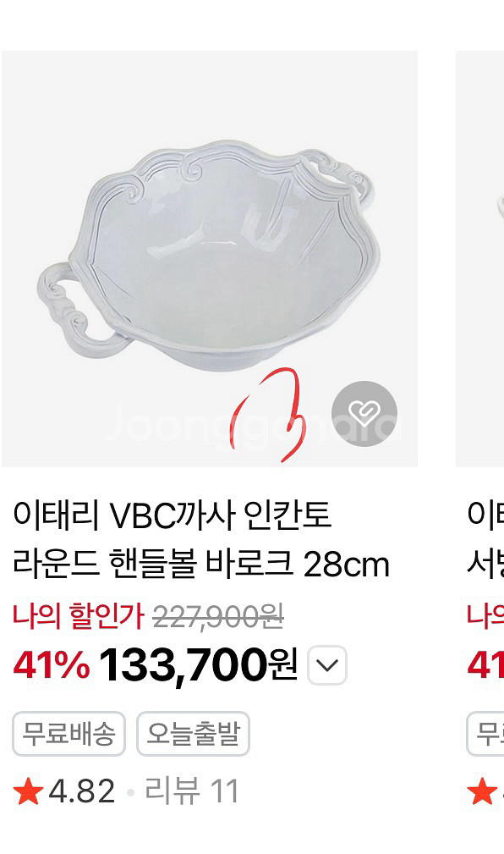Tap the heart wishlist icon on bowl image
The height and width of the screenshot is (854, 504).
[x=364, y=413]
